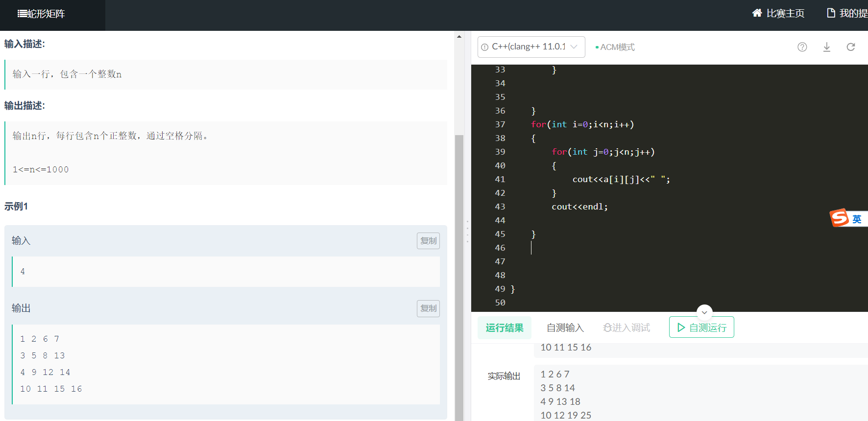Image resolution: width=868 pixels, height=421 pixels.
Task: Click sample output row '10 11 15 16'
Action: (x=51, y=389)
